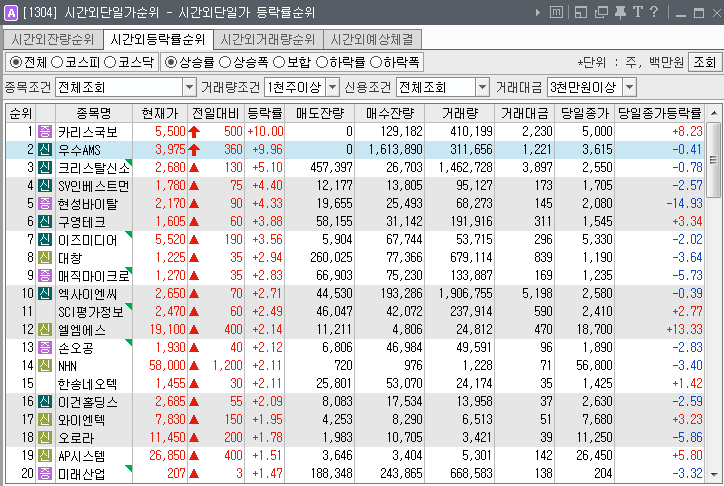724x486 pixels.
Task: Click the 신 badge beside 엘엠에스
Action: click(x=45, y=330)
